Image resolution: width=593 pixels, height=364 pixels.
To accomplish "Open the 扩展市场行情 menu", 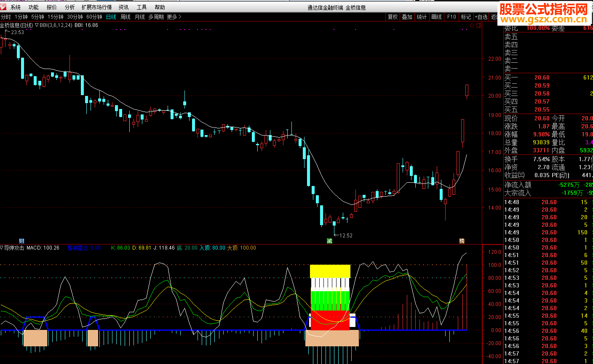I will pos(97,7).
